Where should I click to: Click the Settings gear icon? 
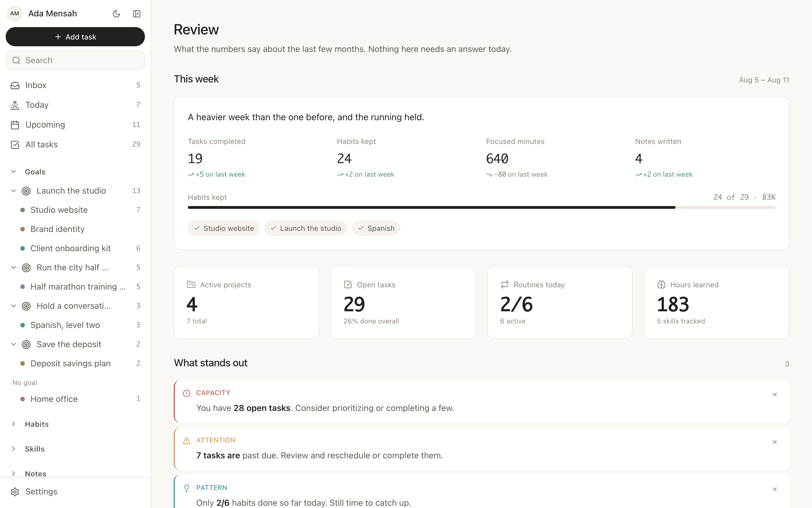coord(15,492)
